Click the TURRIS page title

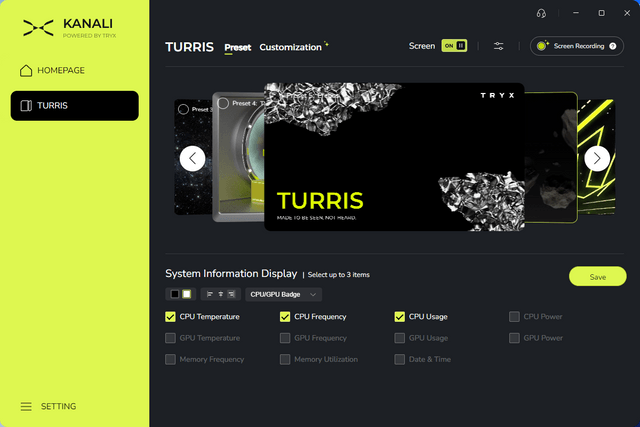(x=189, y=47)
